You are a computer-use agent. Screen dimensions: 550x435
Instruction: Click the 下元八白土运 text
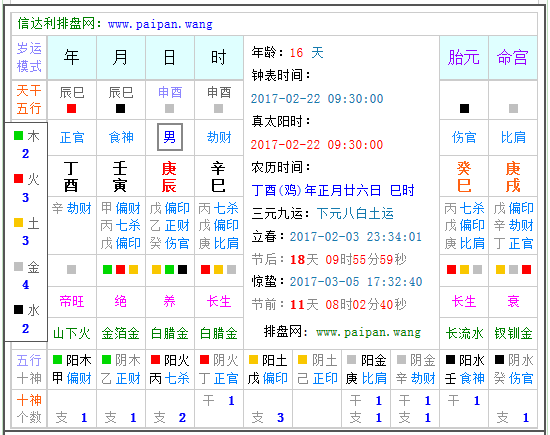(x=355, y=213)
